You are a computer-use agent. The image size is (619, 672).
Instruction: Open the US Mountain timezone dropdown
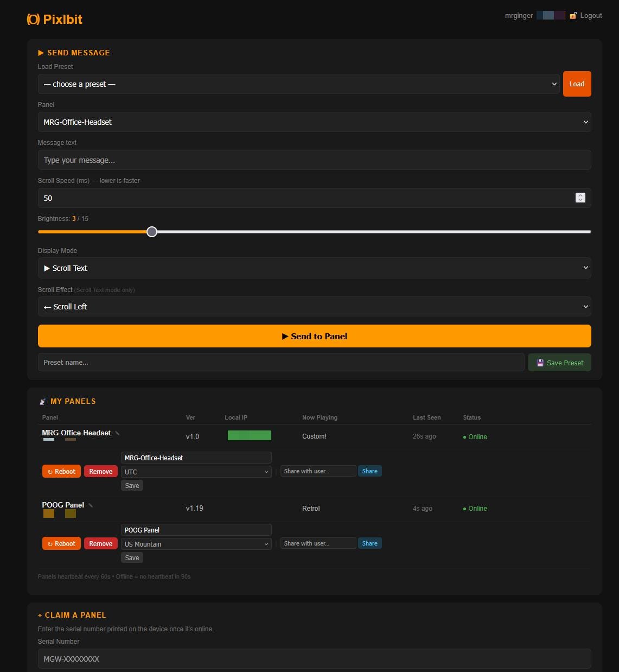pos(196,544)
